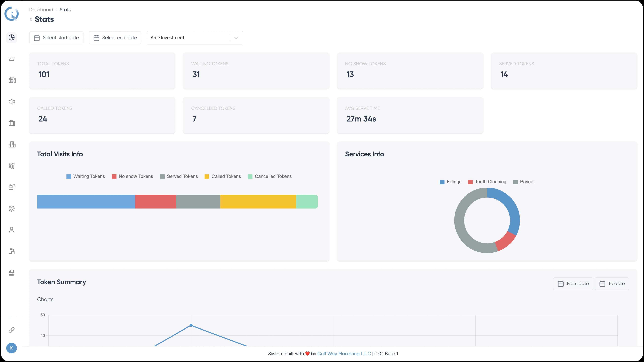Image resolution: width=644 pixels, height=362 pixels.
Task: View the user profile icon
Action: click(x=12, y=230)
